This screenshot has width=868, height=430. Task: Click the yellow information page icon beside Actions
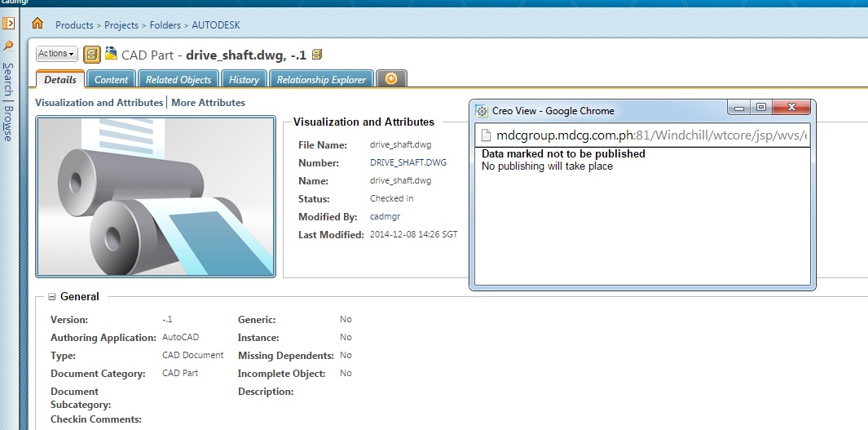92,55
